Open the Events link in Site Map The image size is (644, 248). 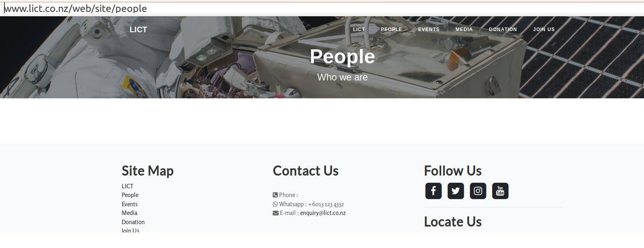[130, 204]
